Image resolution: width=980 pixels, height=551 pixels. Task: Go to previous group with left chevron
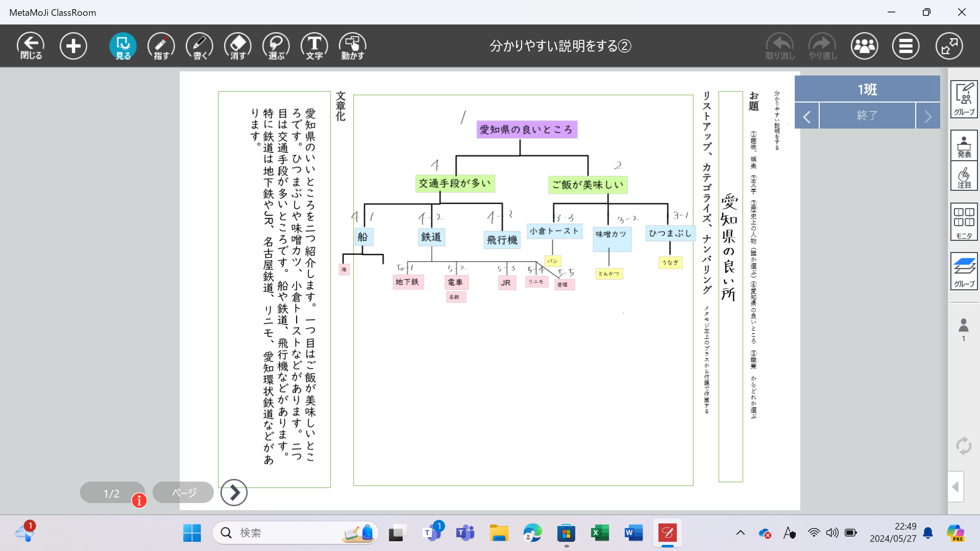[x=807, y=116]
